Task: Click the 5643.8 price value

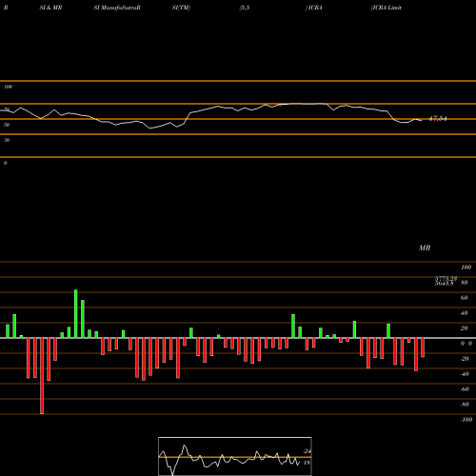Action: click(444, 283)
